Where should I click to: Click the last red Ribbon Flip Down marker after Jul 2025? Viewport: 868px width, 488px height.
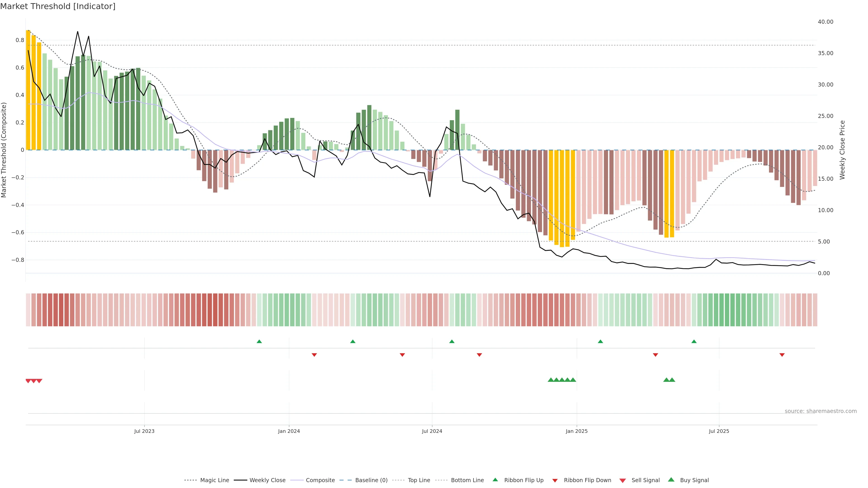pyautogui.click(x=782, y=355)
